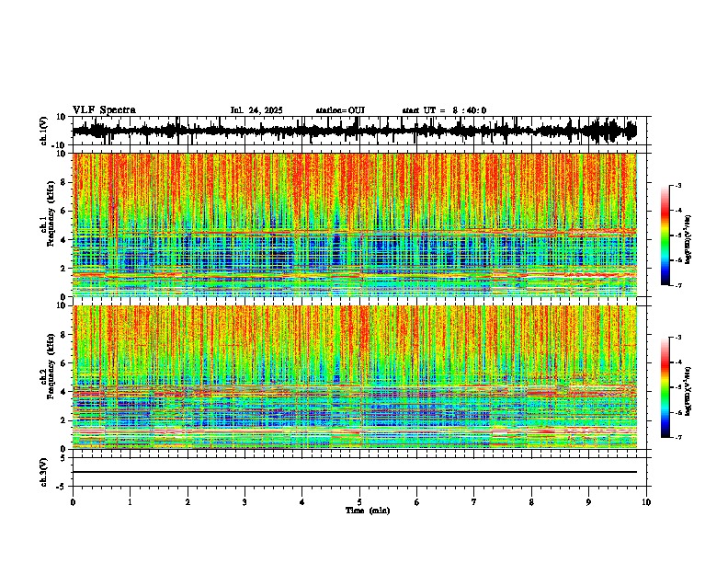Click the "3" tick on the Time axis

point(245,502)
